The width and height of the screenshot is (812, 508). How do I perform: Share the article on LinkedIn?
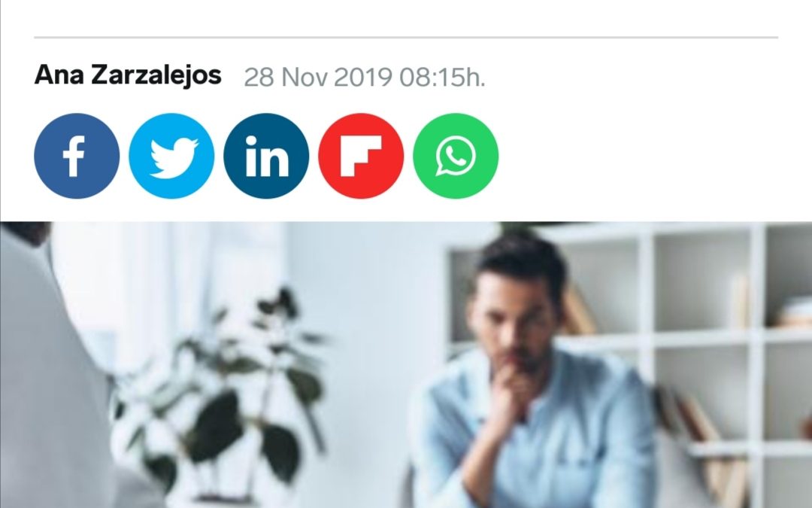click(x=266, y=156)
